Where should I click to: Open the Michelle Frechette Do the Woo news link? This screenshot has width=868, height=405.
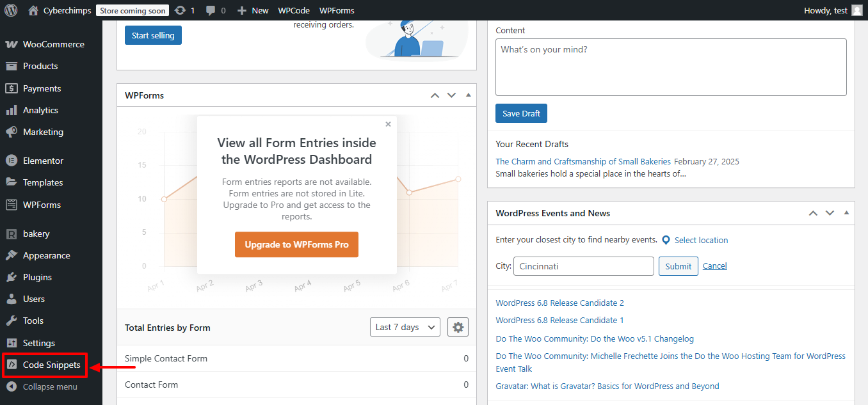pos(670,362)
